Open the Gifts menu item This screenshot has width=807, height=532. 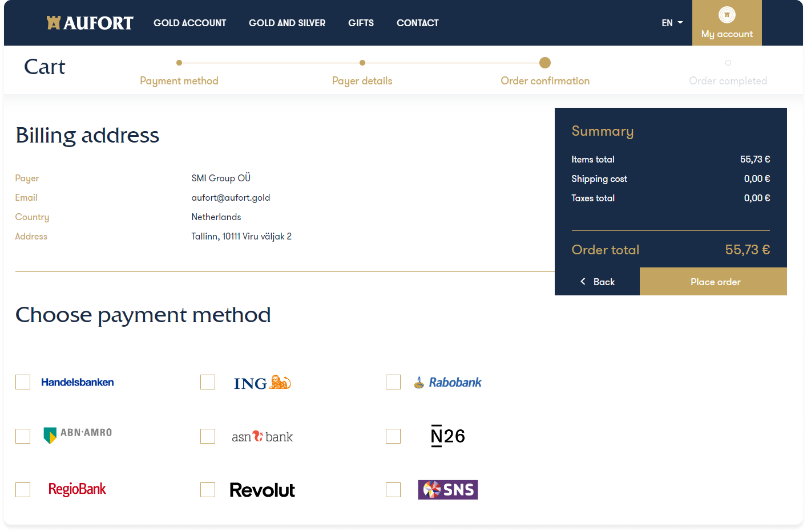[x=361, y=23]
